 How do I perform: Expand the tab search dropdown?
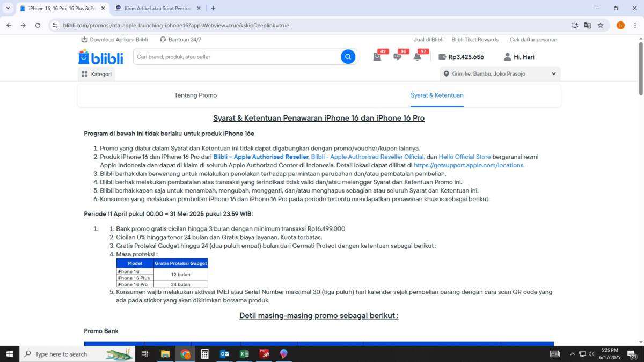click(8, 8)
